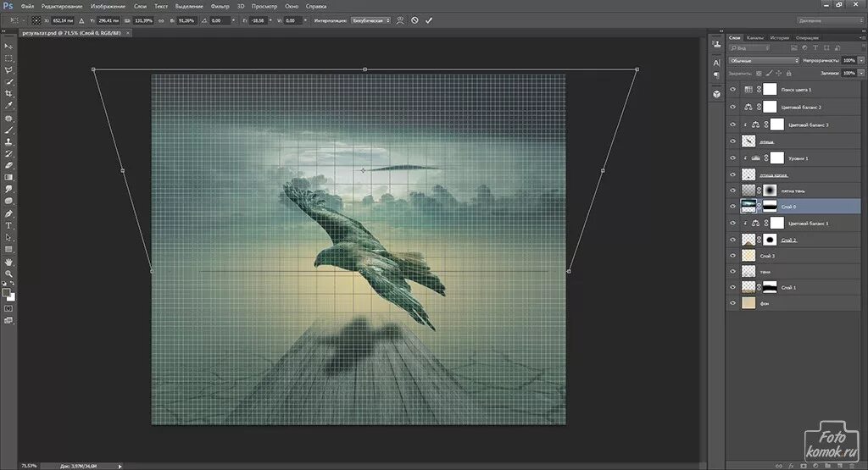The image size is (868, 470).
Task: Select the Polygonal Lasso tool
Action: tap(8, 70)
